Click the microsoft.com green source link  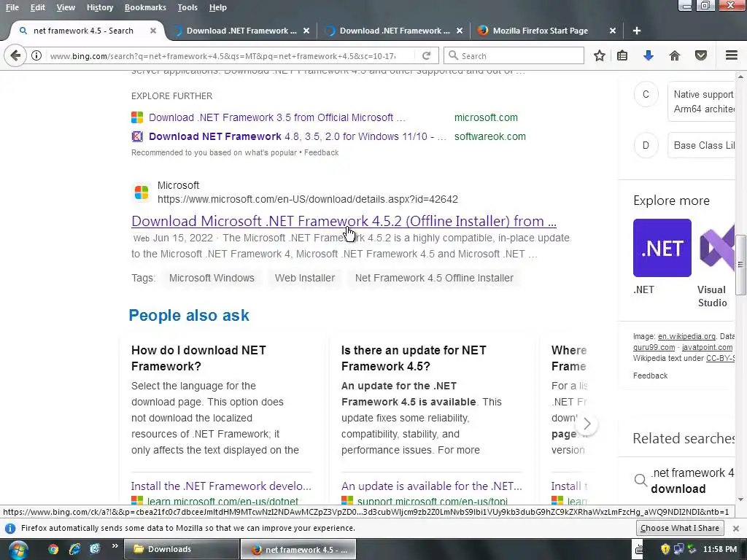(x=485, y=117)
